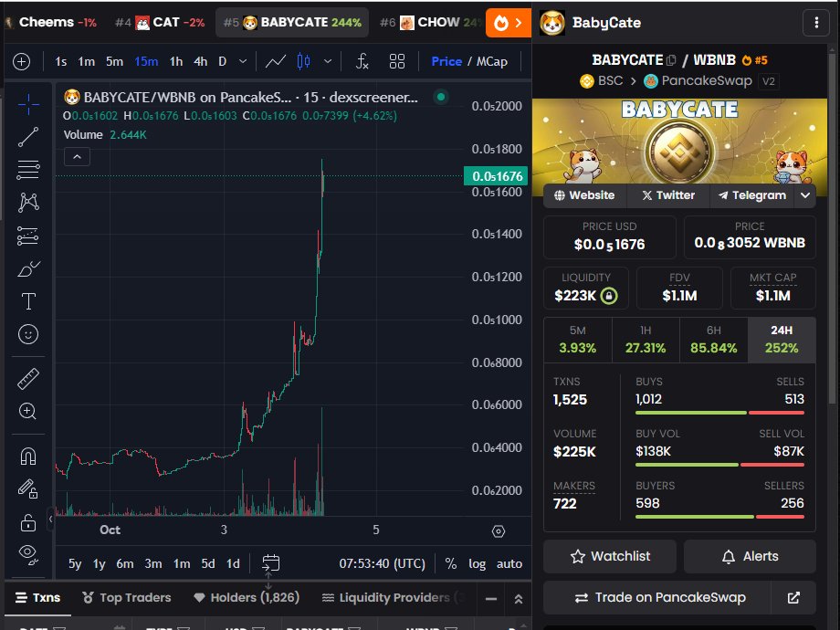Open the emoji sticker tool
840x630 pixels.
click(28, 334)
